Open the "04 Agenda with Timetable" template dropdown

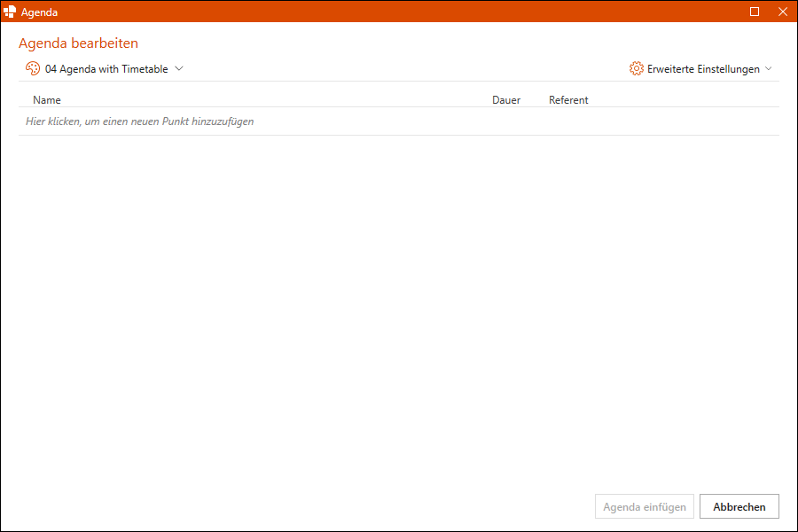tap(106, 69)
